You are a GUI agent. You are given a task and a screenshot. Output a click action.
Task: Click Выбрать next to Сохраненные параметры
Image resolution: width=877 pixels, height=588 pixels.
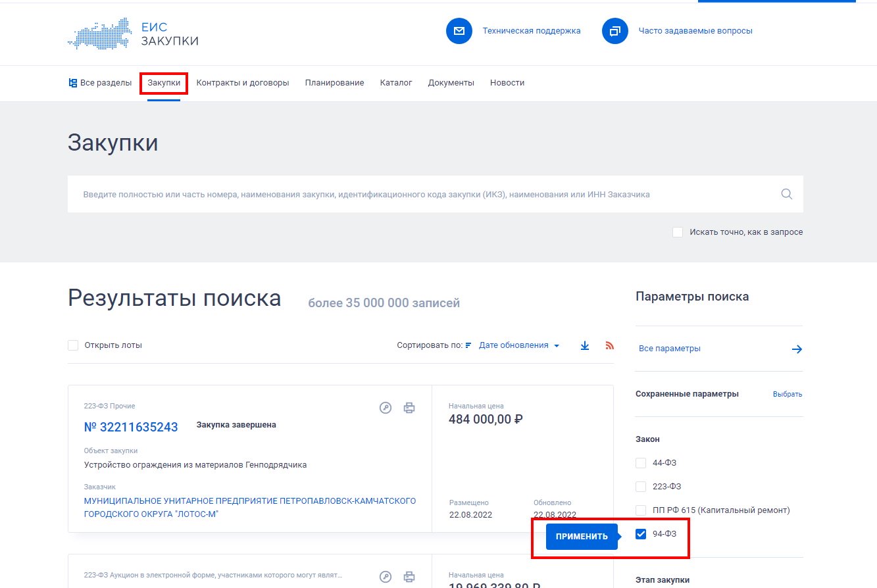[x=788, y=395]
